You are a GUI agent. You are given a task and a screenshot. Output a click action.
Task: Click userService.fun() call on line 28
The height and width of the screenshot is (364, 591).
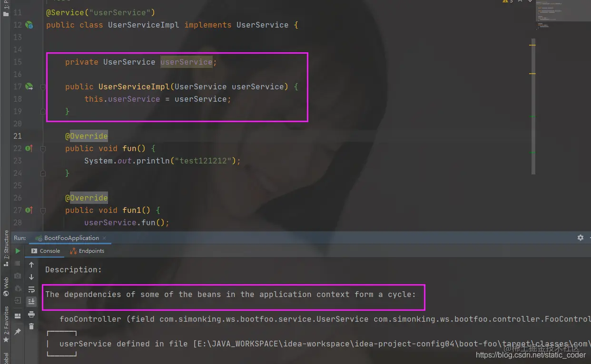point(127,222)
